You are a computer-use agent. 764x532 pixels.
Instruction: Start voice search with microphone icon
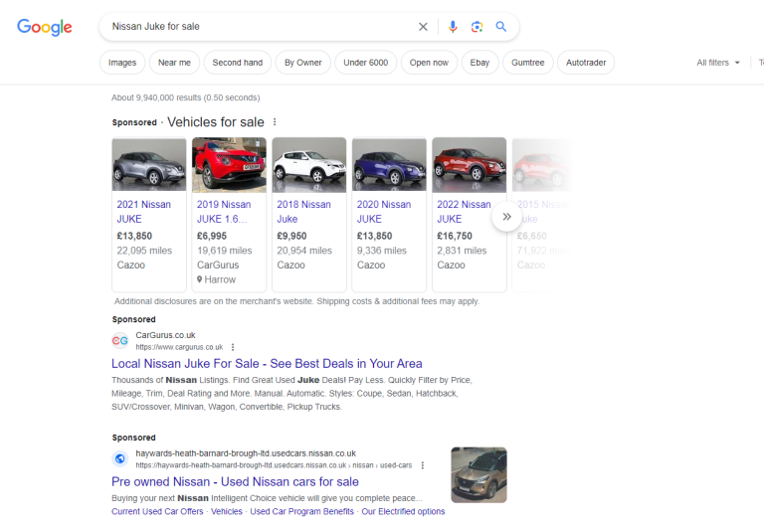pos(453,27)
